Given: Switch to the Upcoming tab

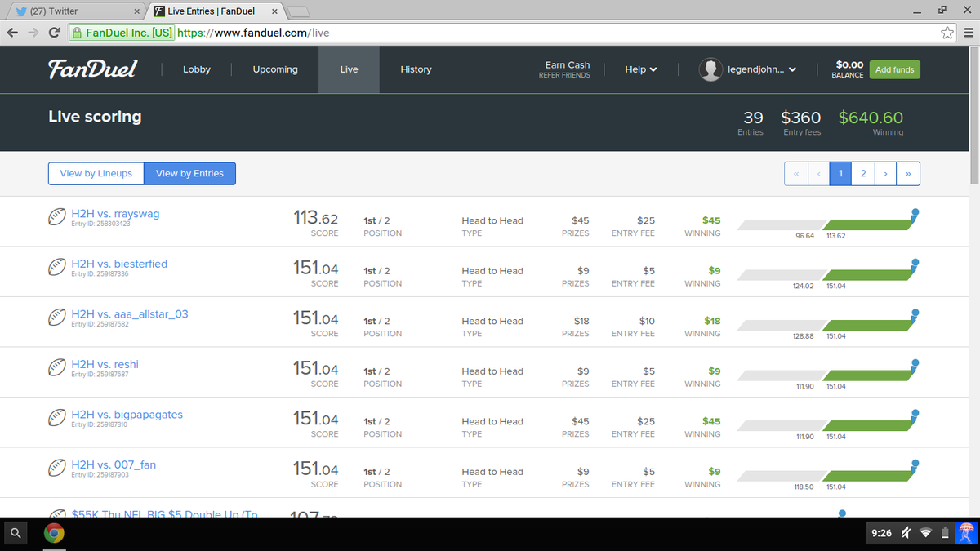Looking at the screenshot, I should 274,69.
